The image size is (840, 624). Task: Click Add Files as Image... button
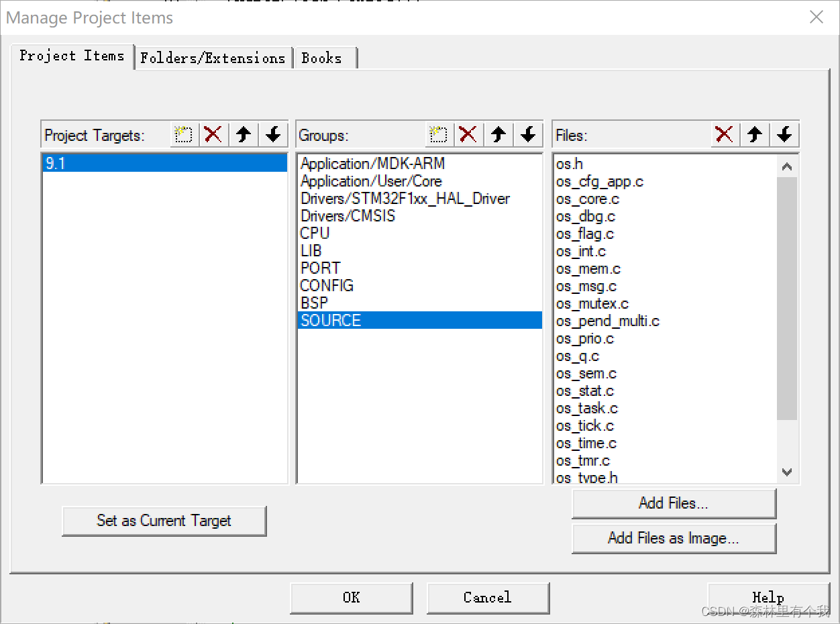coord(674,538)
